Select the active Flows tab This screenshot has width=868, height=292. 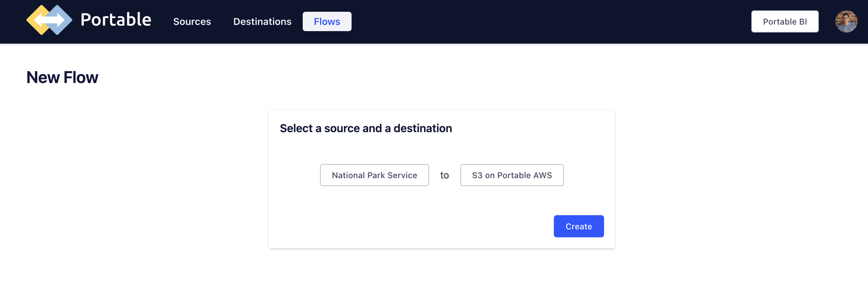point(327,22)
